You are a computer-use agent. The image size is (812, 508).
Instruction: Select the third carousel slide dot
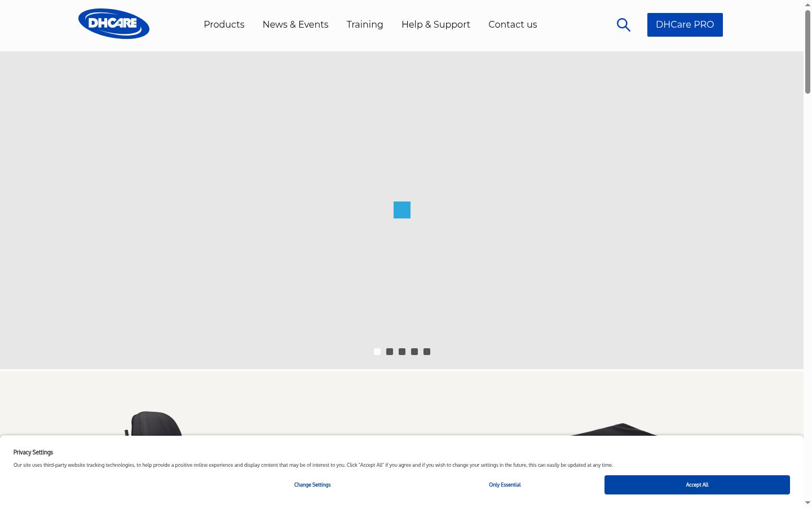tap(402, 352)
